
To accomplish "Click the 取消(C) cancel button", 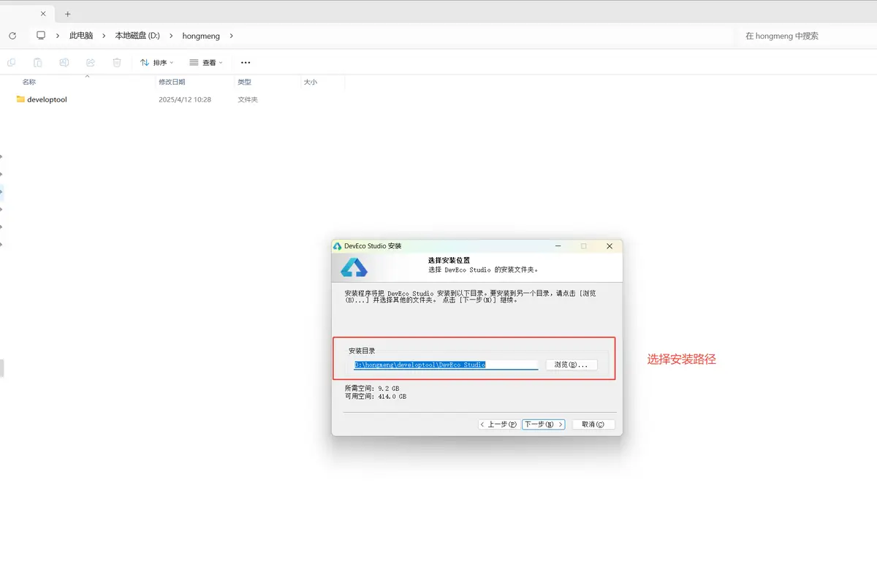I will 593,424.
